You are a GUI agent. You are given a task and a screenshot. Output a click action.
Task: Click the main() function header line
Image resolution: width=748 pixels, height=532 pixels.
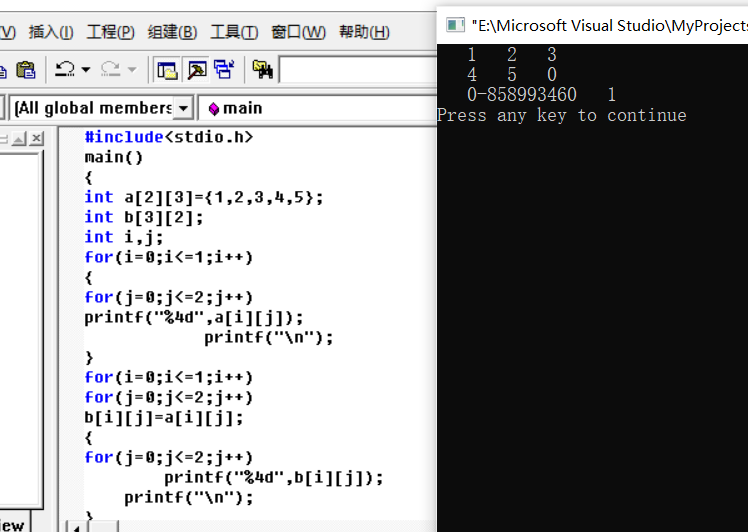[114, 157]
